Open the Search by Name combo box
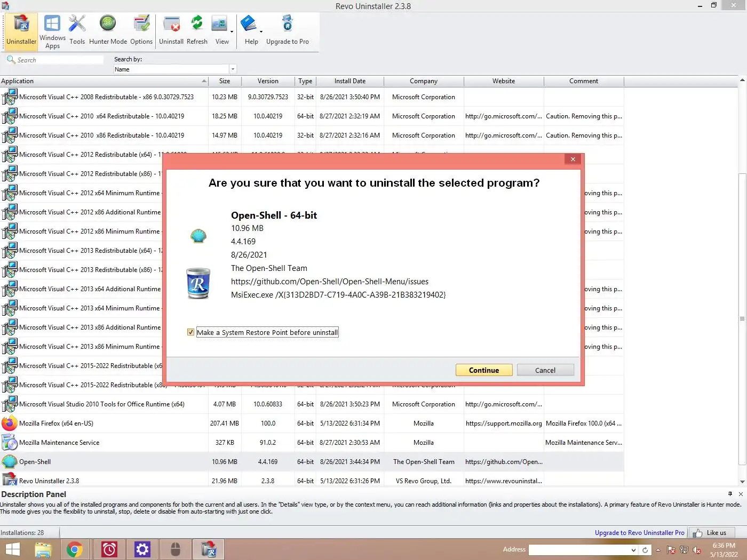Screen dimensions: 747x560 point(174,69)
